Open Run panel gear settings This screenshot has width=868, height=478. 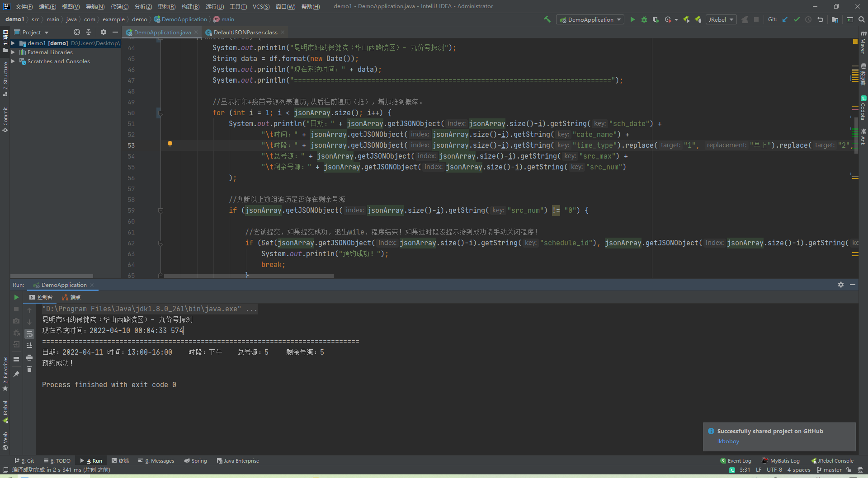(x=841, y=285)
